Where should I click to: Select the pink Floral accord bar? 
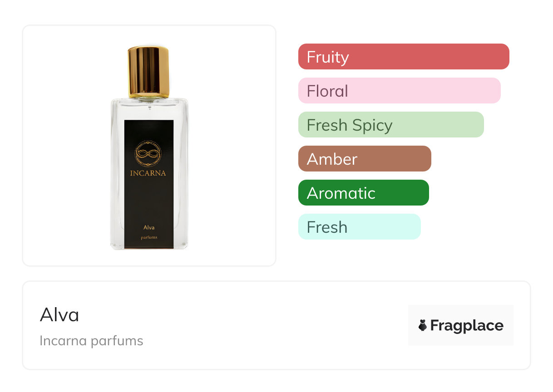[399, 91]
